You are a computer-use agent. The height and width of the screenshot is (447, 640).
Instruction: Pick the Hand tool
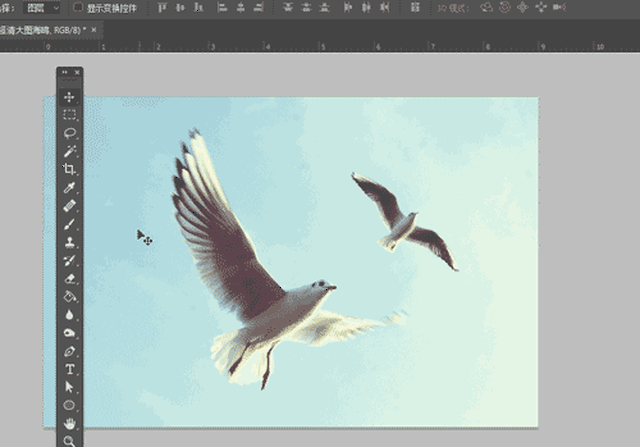pyautogui.click(x=69, y=423)
